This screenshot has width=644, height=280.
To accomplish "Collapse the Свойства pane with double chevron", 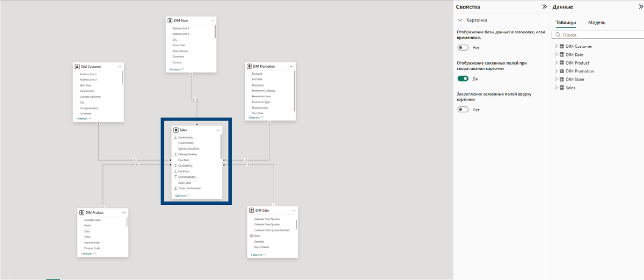I will click(544, 7).
